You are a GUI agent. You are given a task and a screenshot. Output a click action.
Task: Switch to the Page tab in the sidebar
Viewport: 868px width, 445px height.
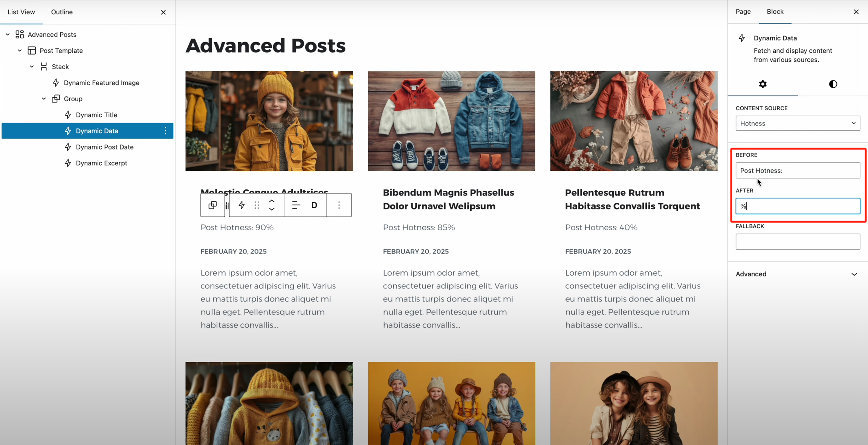point(743,12)
